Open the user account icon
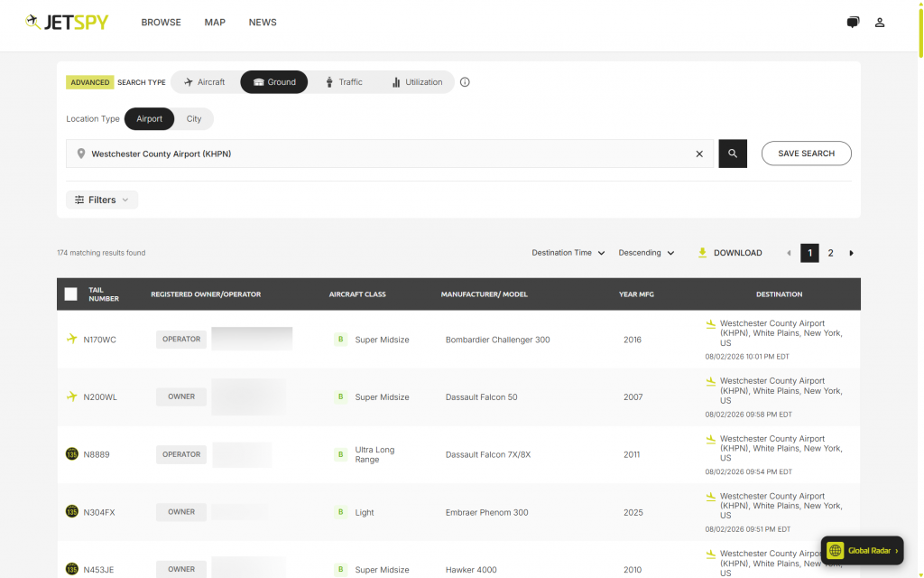924x578 pixels. (880, 23)
